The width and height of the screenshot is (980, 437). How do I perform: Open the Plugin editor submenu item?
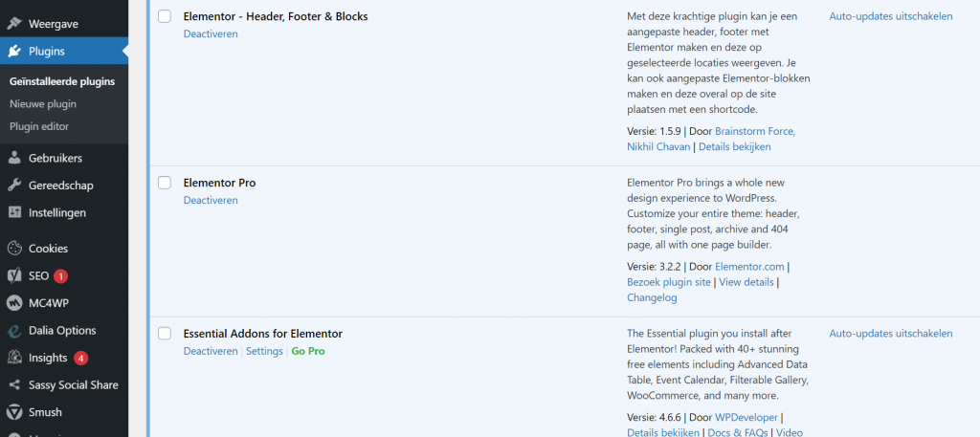tap(39, 126)
